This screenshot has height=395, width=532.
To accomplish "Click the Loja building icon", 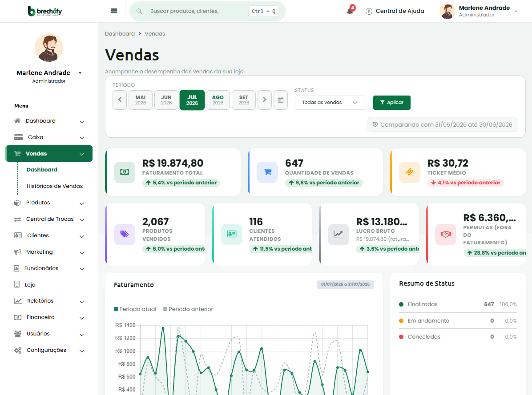I will 16,284.
